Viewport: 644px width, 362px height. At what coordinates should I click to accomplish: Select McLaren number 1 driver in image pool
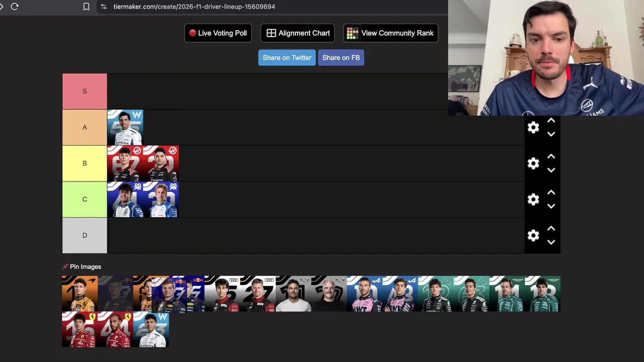click(x=79, y=294)
